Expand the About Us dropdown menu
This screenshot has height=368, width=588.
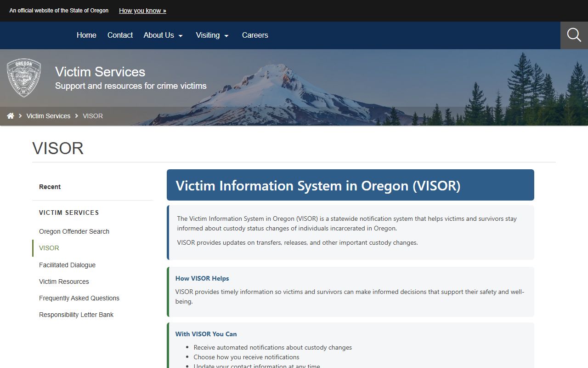(x=163, y=35)
